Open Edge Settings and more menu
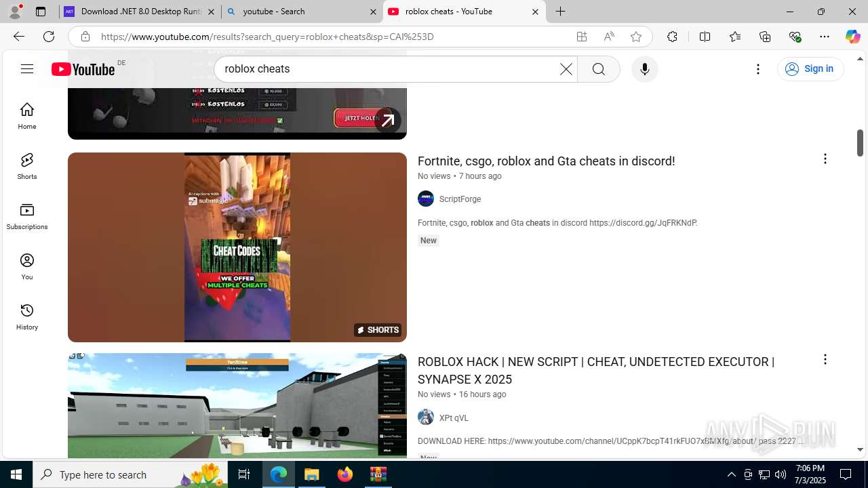868x488 pixels. (x=825, y=37)
